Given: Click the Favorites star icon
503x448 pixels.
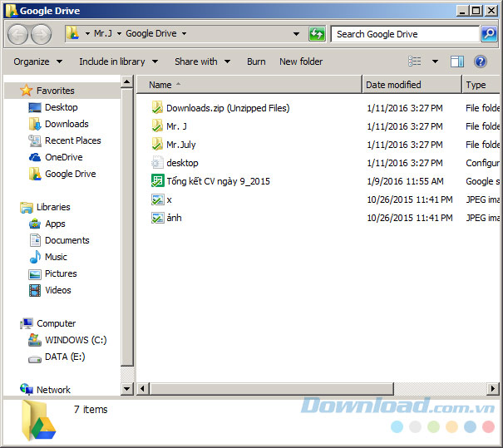Looking at the screenshot, I should click(x=26, y=91).
